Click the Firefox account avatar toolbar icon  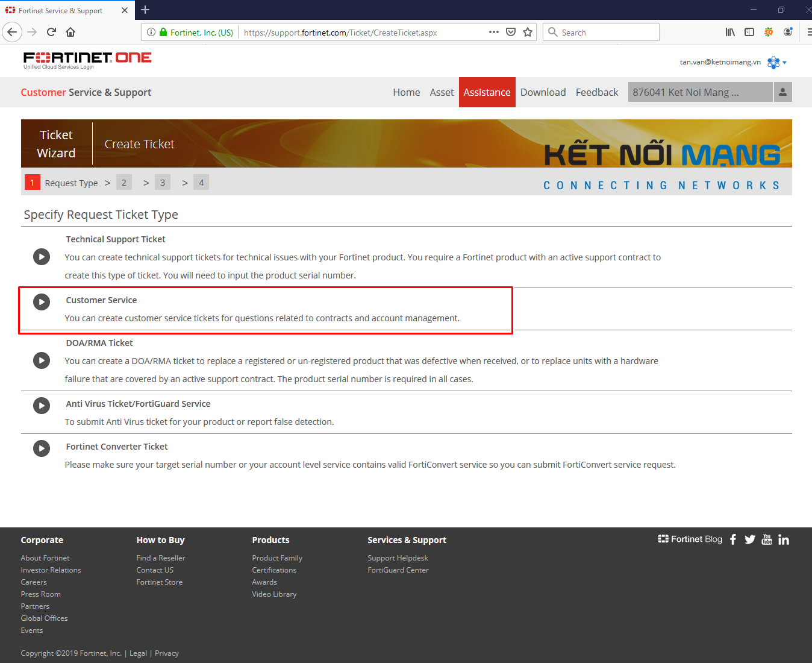tap(788, 32)
